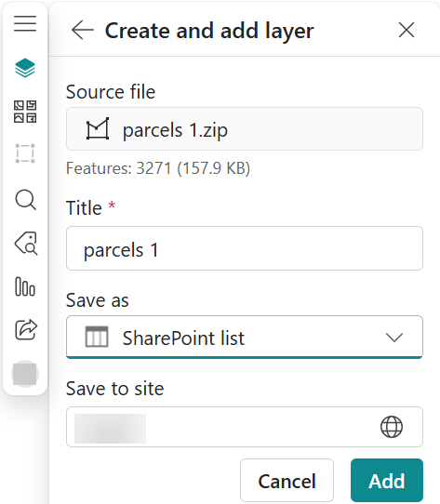
Task: Click the Create and add layer heading
Action: pos(209,31)
